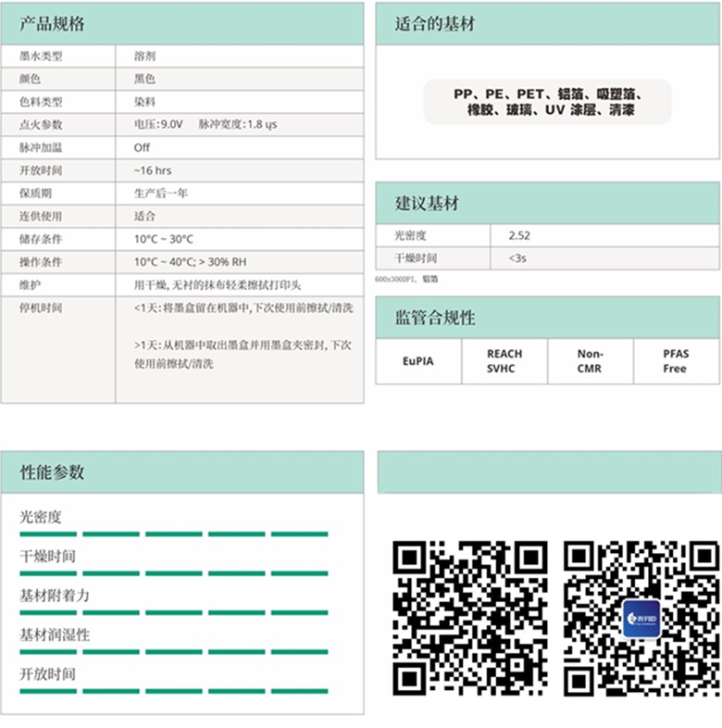Viewport: 722px width, 728px height.
Task: Click the 用干燥,无衬的抹布 maintenance text
Action: click(x=218, y=285)
